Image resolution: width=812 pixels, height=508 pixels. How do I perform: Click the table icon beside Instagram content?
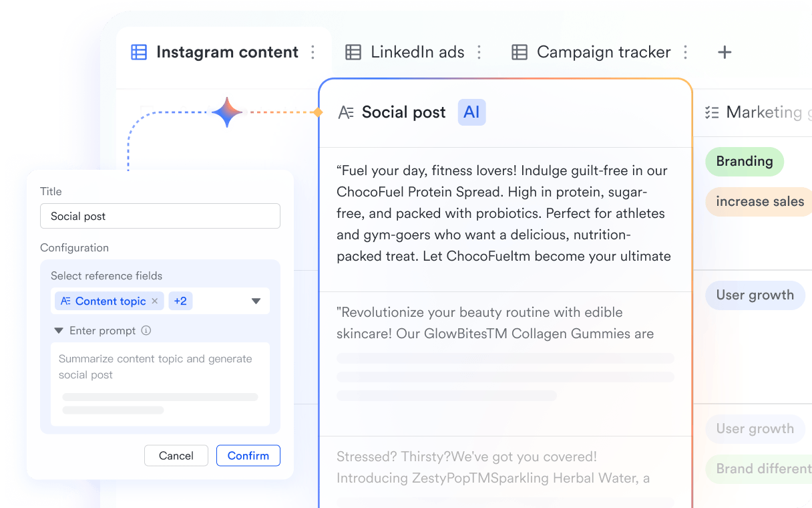click(x=139, y=52)
